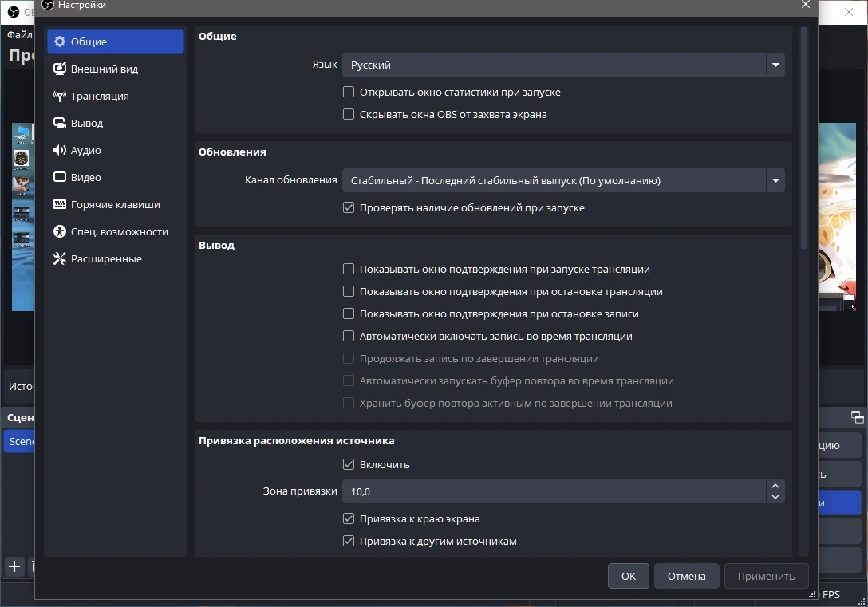868x607 pixels.
Task: Click the Внешний вид appearance icon
Action: coord(59,69)
